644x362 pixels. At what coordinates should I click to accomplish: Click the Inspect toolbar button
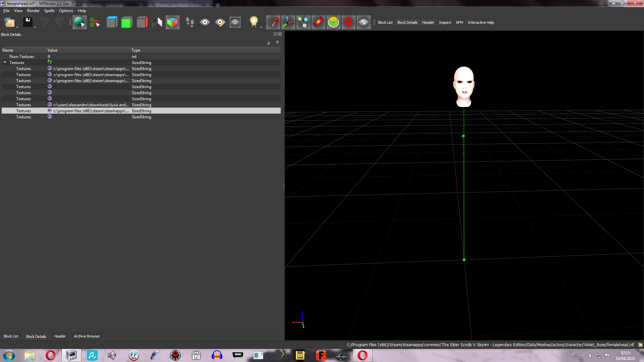[445, 22]
